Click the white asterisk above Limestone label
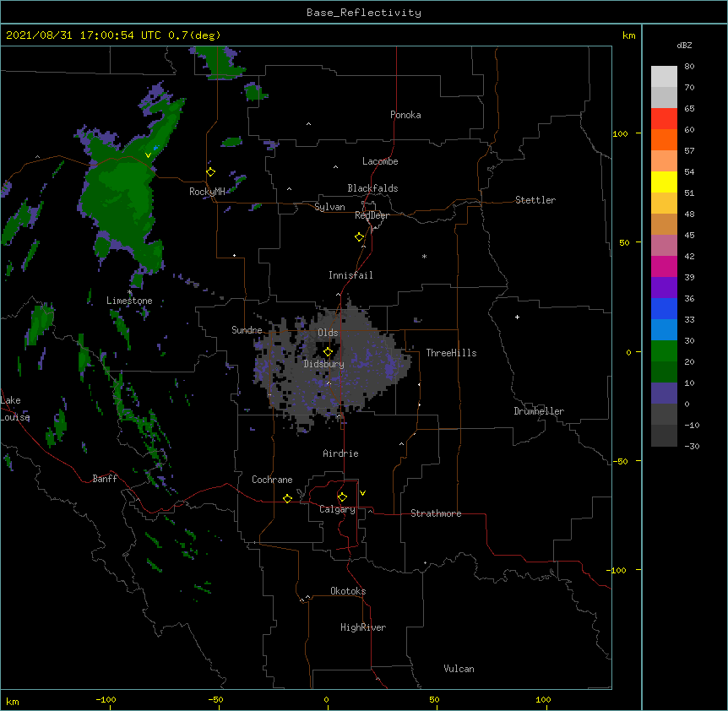728x711 pixels. click(129, 292)
